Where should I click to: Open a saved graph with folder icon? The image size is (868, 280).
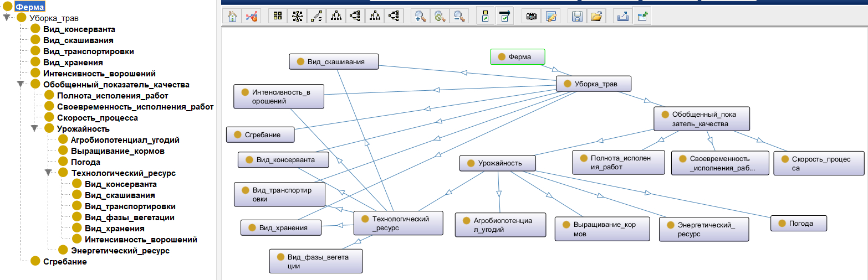coord(596,16)
